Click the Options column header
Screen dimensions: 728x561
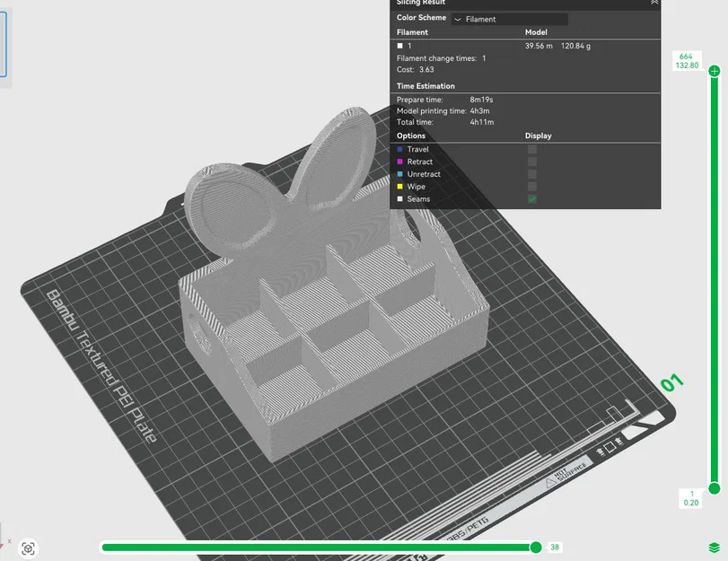411,136
